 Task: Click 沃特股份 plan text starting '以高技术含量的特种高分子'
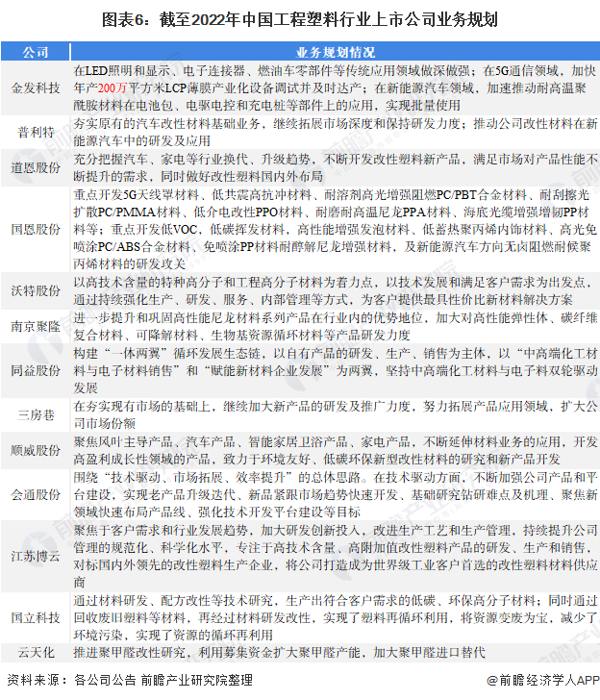coord(335,290)
